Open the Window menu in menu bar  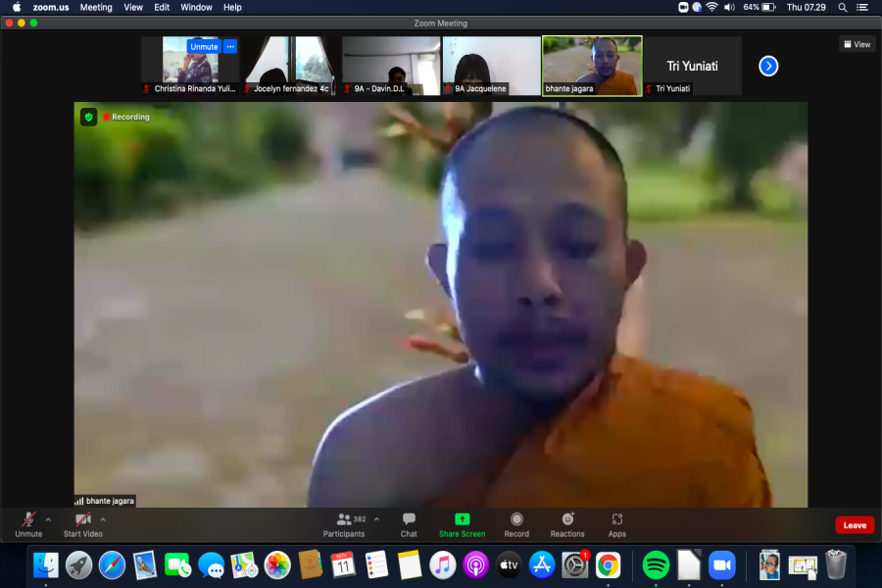[x=196, y=7]
